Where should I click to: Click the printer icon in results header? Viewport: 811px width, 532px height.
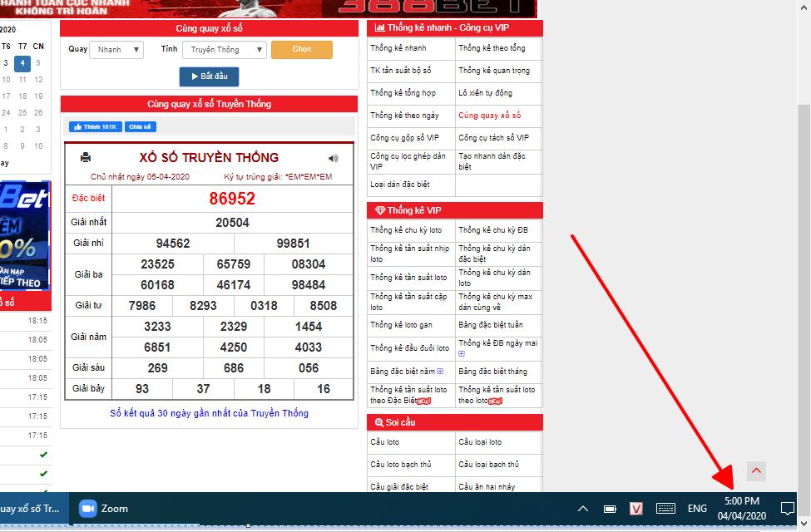[x=85, y=158]
